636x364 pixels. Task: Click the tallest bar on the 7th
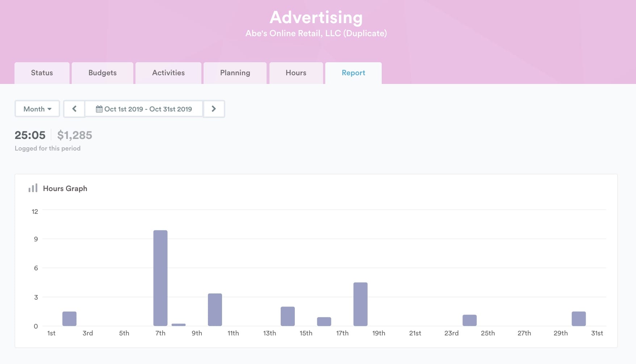pos(160,278)
